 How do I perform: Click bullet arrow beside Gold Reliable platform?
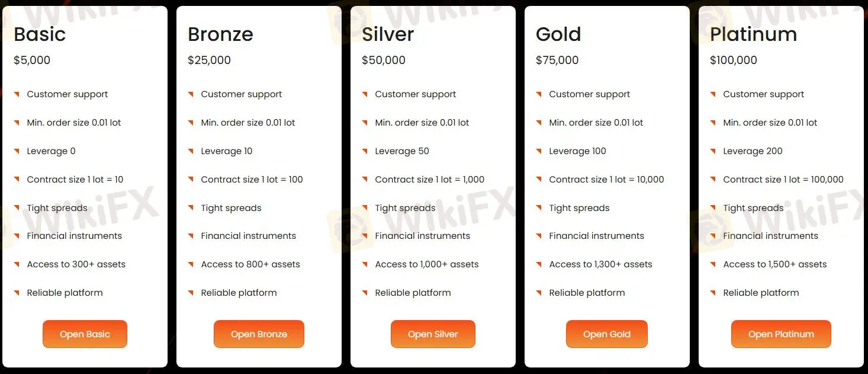coord(539,292)
